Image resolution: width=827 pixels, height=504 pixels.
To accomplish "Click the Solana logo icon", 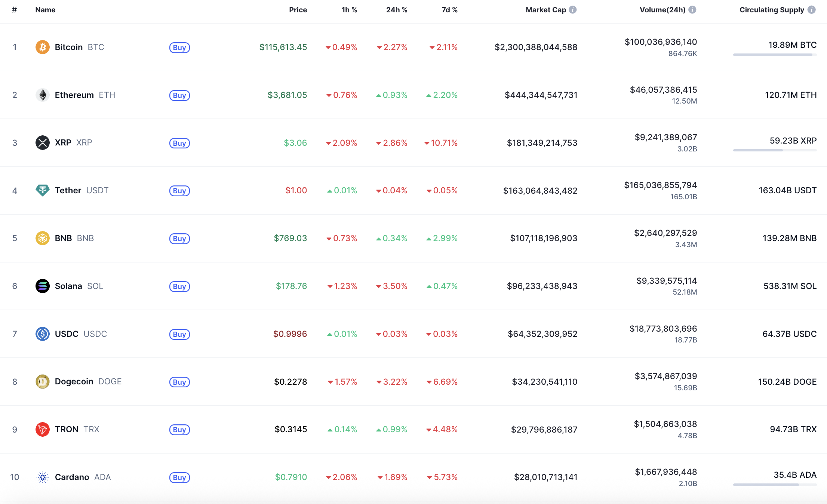I will pos(43,286).
